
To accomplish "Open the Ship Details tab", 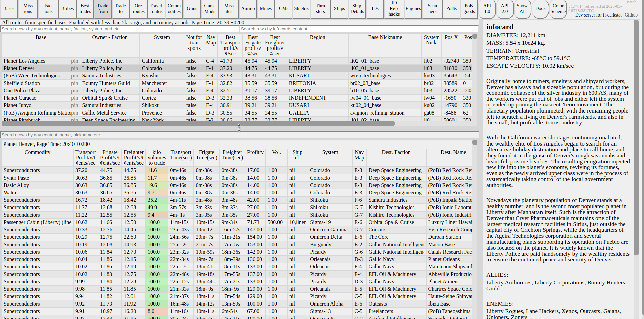I will point(357,9).
